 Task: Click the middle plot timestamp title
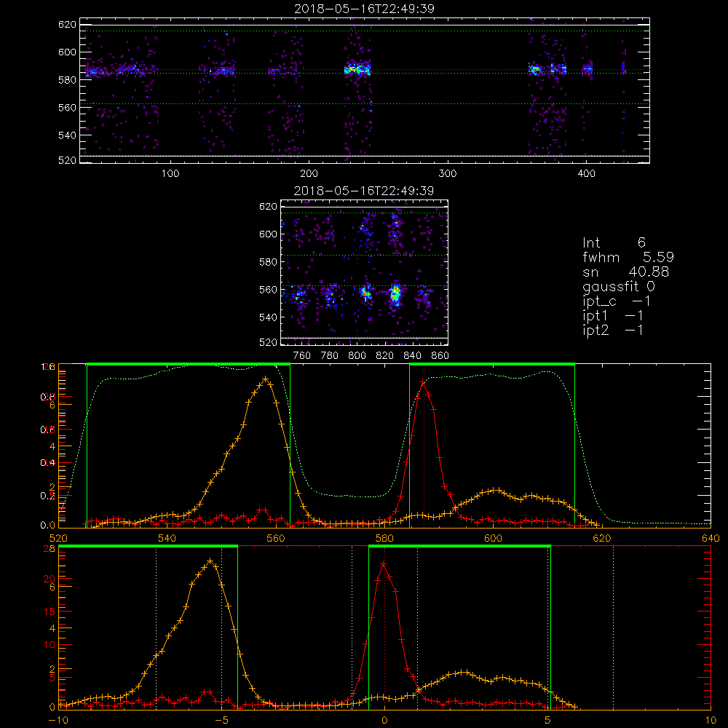pyautogui.click(x=364, y=191)
